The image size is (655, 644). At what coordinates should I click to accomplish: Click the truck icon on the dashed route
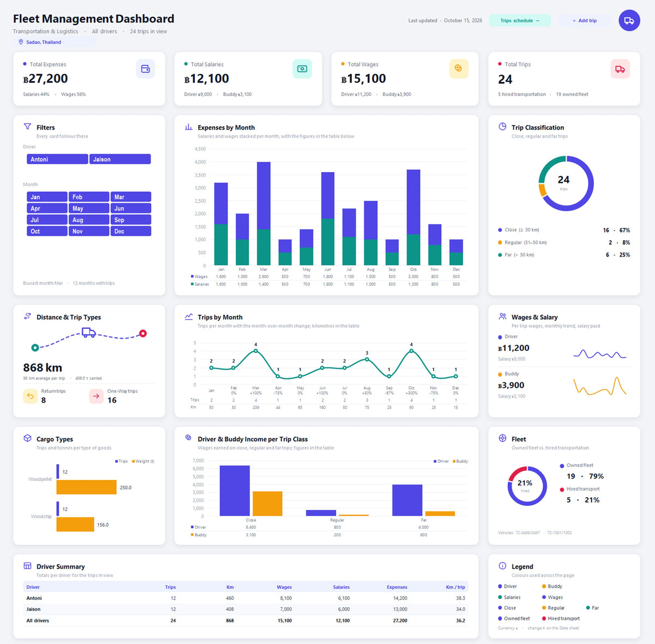pyautogui.click(x=88, y=332)
